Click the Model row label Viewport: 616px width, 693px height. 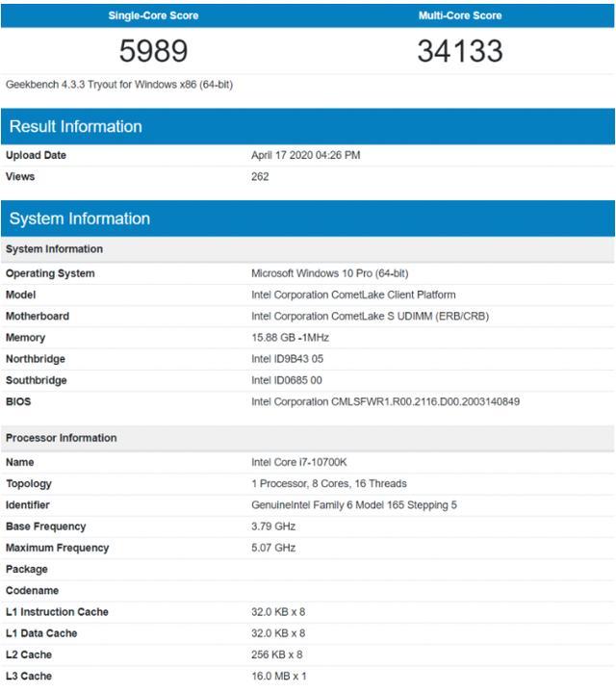click(x=21, y=295)
